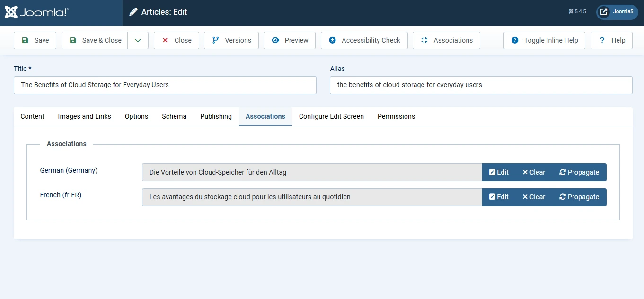The height and width of the screenshot is (299, 644).
Task: Edit the French (fr-FR) association
Action: click(499, 197)
